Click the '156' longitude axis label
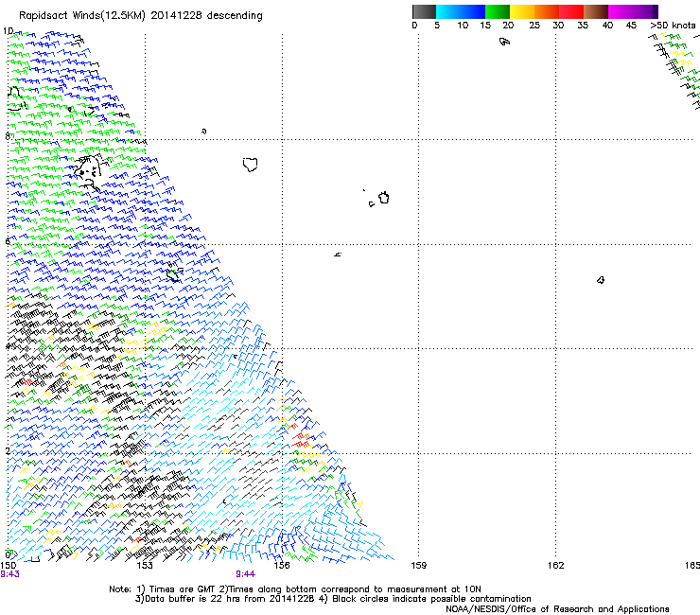700x615 pixels. pos(282,566)
